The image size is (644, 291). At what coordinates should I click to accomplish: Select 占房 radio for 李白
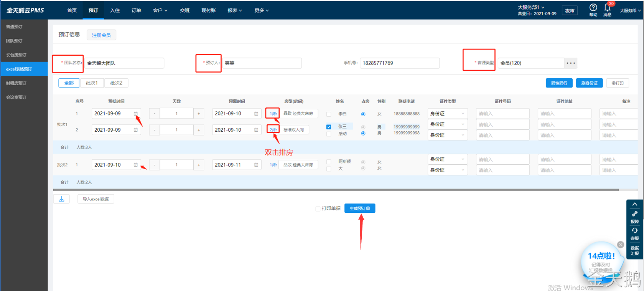(x=363, y=114)
